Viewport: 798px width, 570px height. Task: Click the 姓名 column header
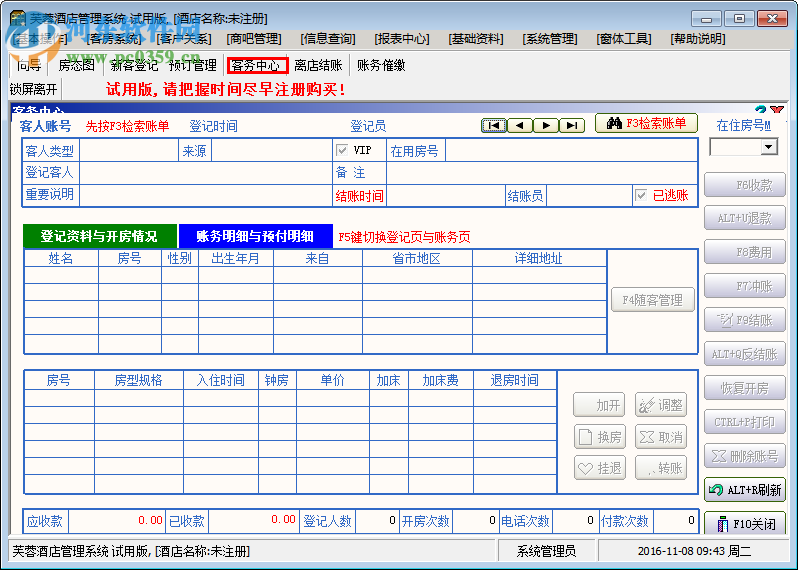pos(61,259)
